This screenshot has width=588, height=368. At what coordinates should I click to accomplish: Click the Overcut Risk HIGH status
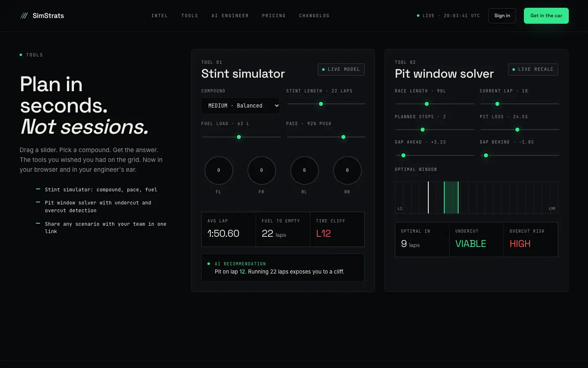point(520,244)
